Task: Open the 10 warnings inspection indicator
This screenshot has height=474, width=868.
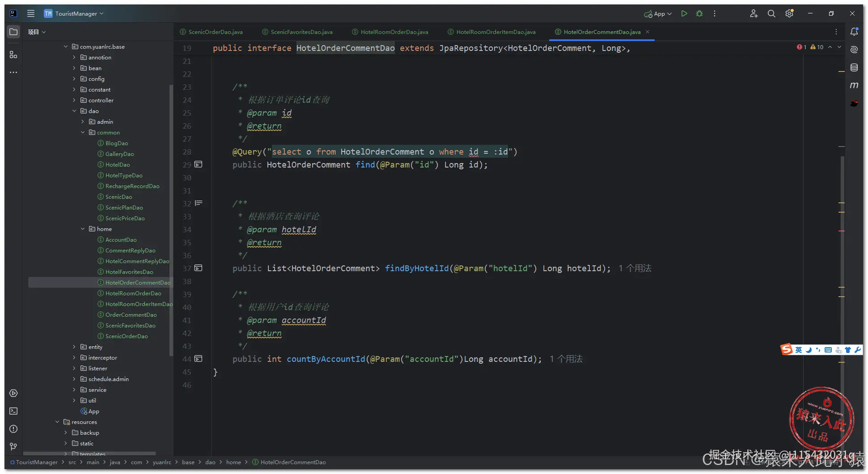Action: [x=817, y=47]
